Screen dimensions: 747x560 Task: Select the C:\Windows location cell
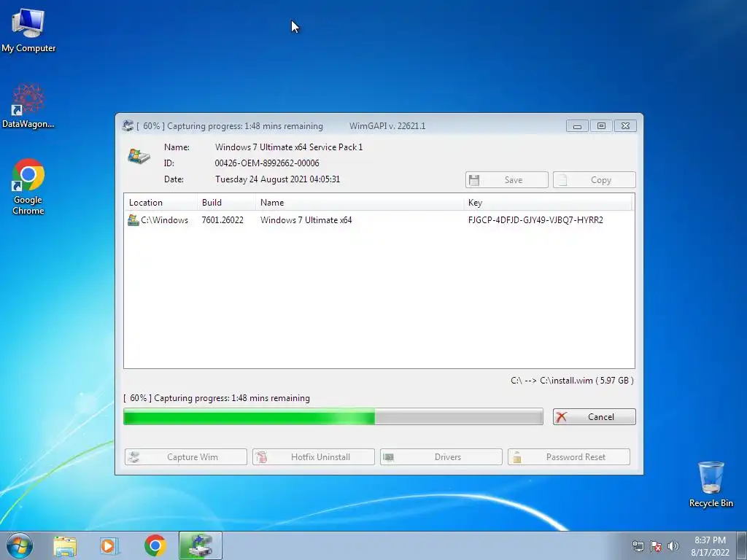pyautogui.click(x=164, y=220)
